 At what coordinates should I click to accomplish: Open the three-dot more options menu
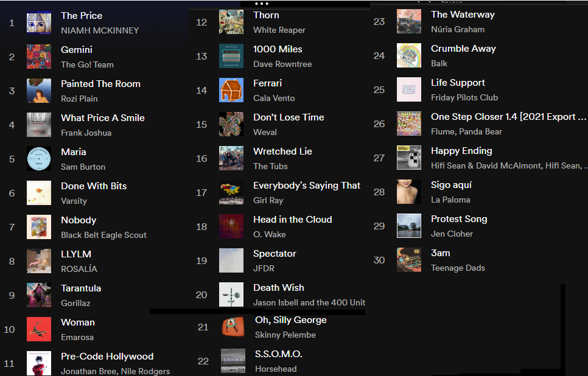click(x=261, y=4)
